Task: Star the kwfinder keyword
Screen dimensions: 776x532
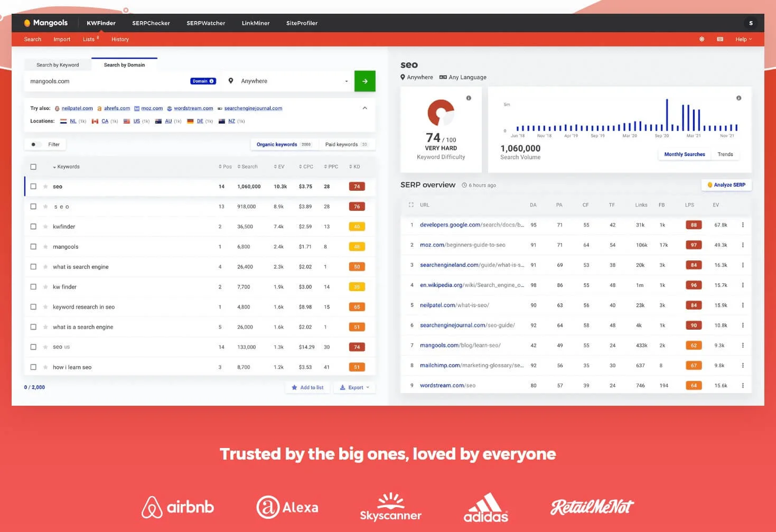Action: (45, 227)
